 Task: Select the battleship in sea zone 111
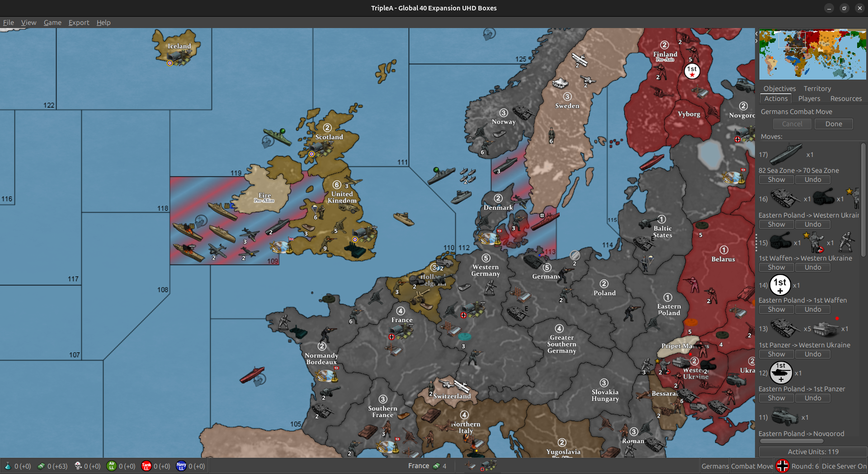441,175
